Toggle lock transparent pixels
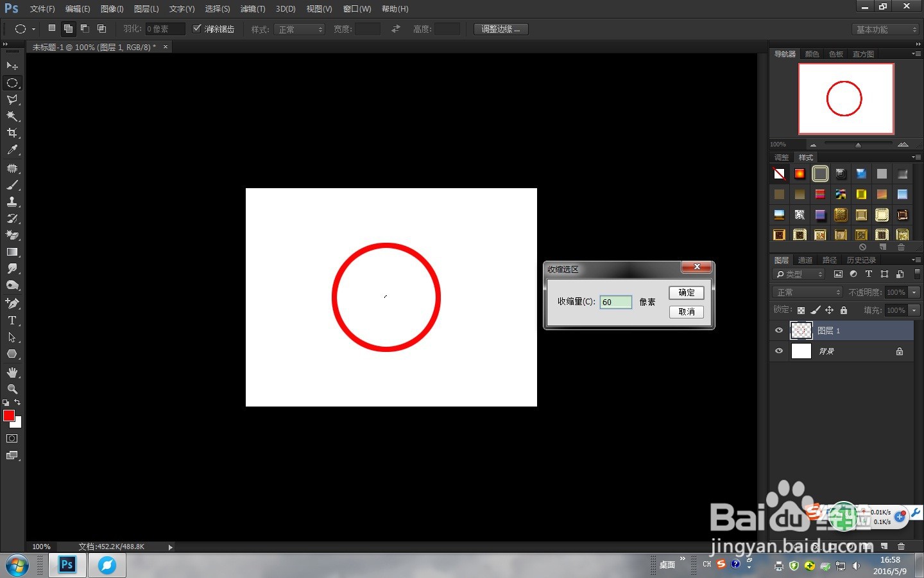The width and height of the screenshot is (924, 578). point(801,310)
